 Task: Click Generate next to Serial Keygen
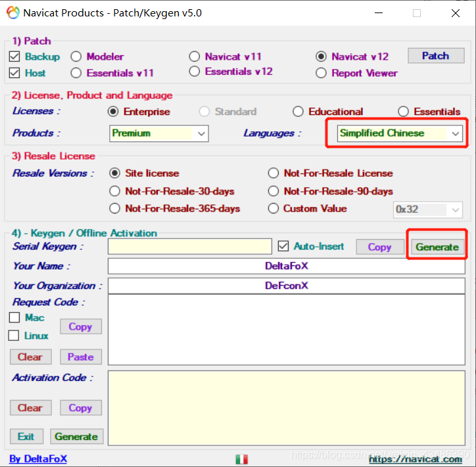437,247
